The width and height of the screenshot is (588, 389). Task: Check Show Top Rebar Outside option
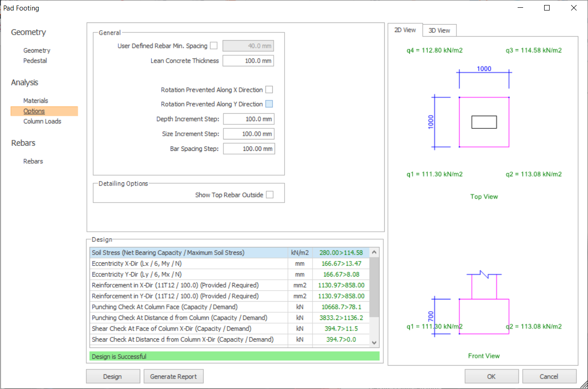[x=270, y=195]
